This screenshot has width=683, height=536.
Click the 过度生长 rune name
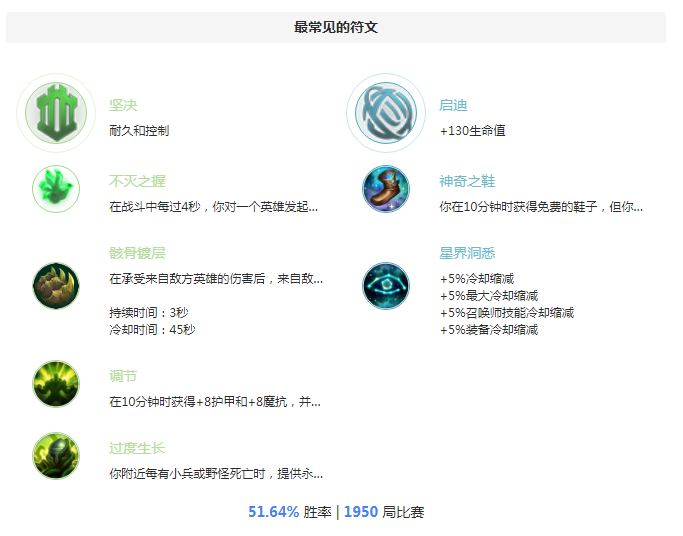(137, 448)
